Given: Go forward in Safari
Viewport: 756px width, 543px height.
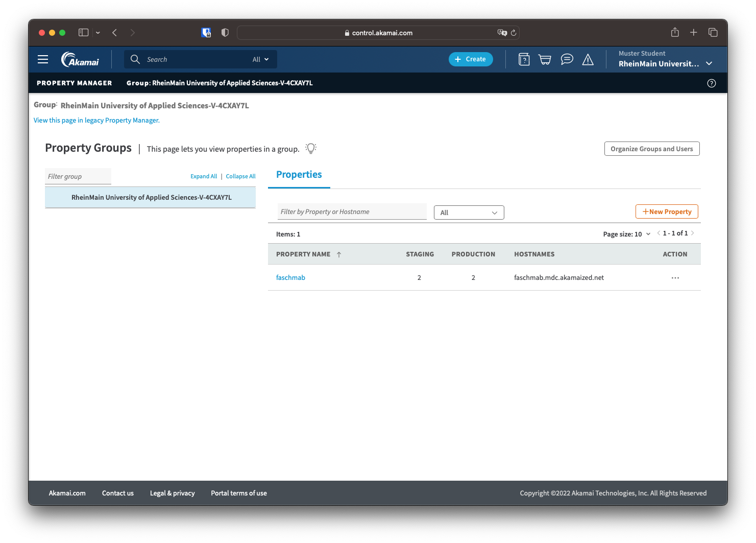Looking at the screenshot, I should point(132,33).
